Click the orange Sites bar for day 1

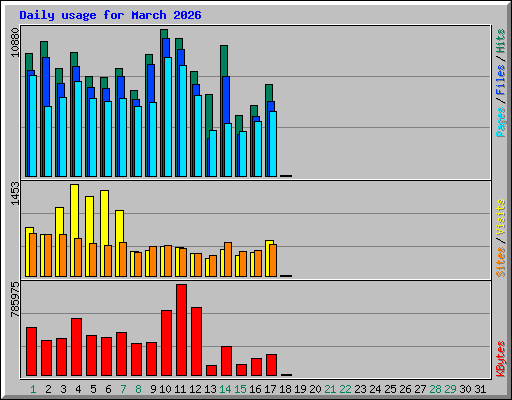[33, 255]
